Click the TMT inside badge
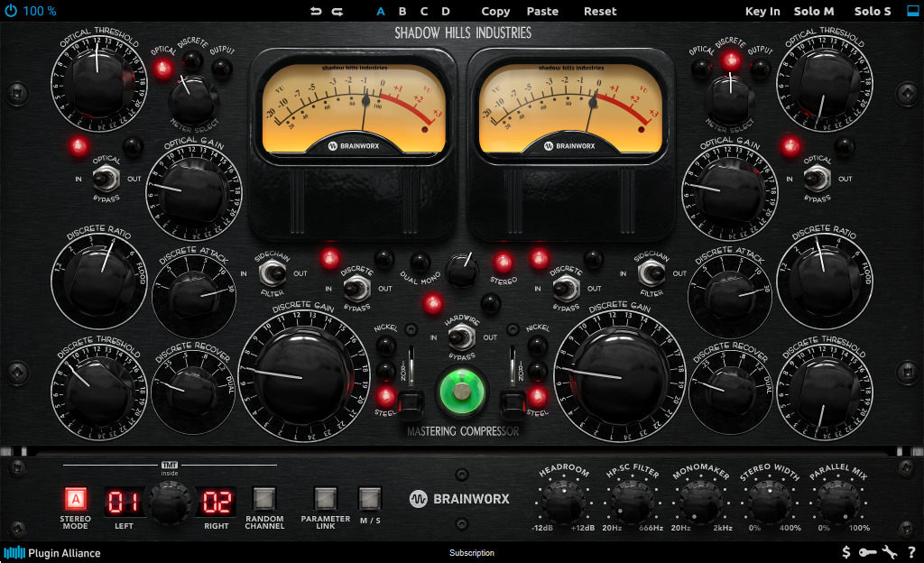This screenshot has height=563, width=924. [x=169, y=468]
